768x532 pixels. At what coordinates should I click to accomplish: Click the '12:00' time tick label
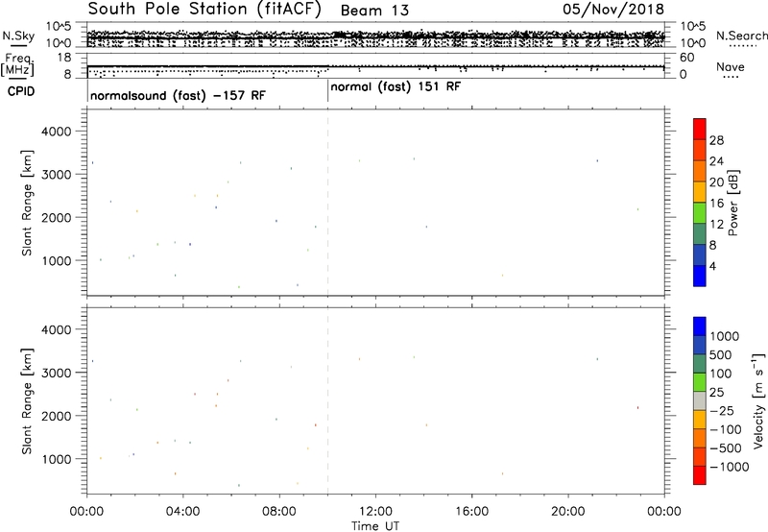point(375,512)
